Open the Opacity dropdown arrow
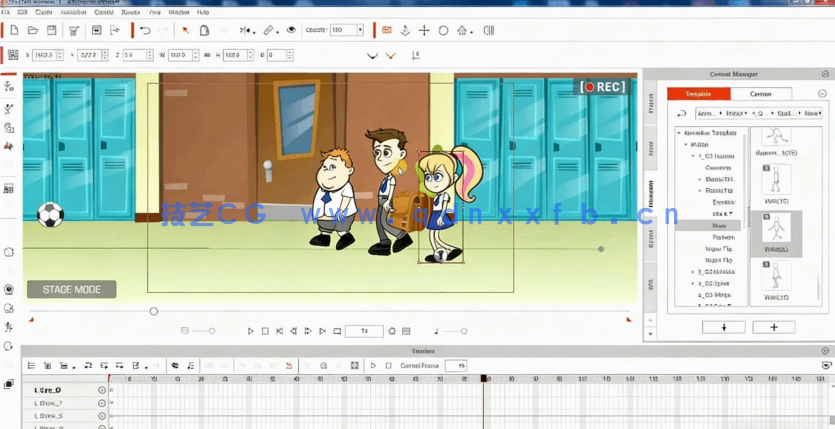Viewport: 835px width, 429px height. coord(360,30)
